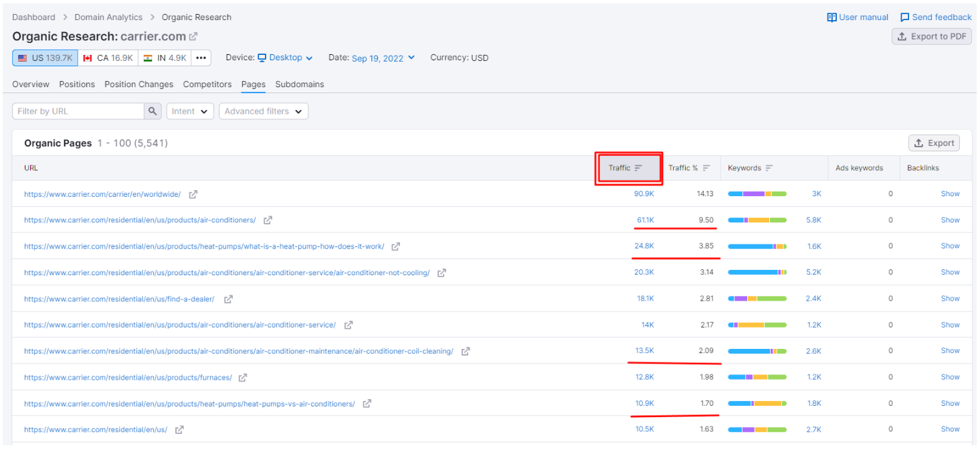980x450 pixels.
Task: Focus the Filter by URL input
Action: pos(78,111)
